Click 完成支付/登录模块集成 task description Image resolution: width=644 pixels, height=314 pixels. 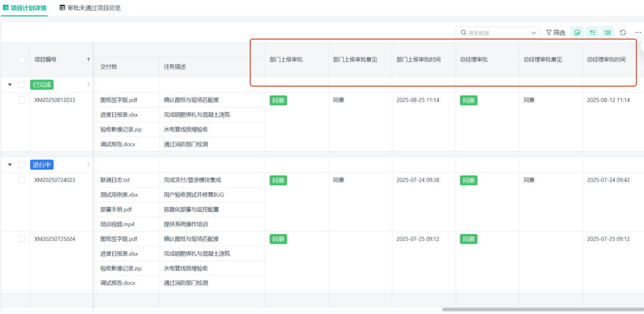[192, 180]
